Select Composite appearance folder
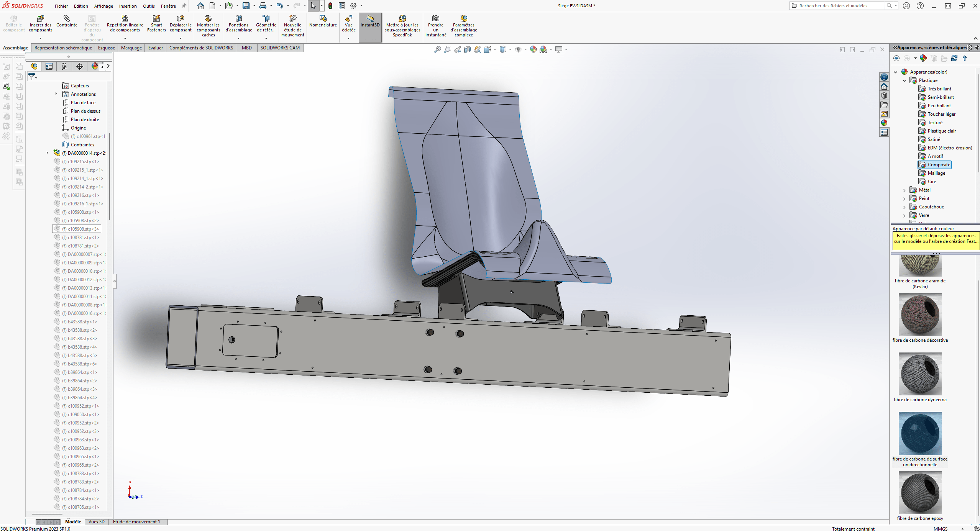980x531 pixels. click(x=935, y=165)
